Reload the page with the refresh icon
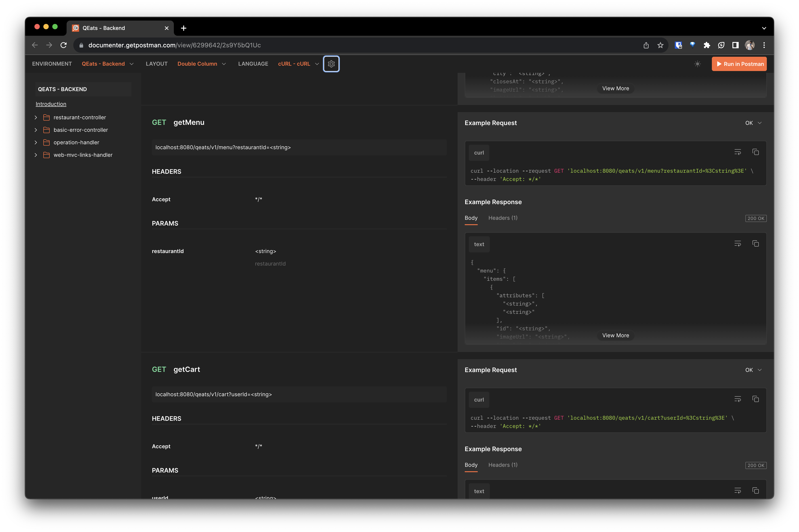 tap(63, 45)
